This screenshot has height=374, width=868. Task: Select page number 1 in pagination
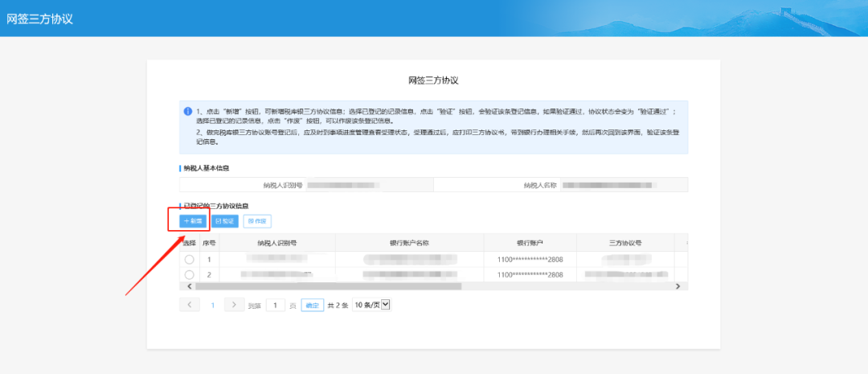[212, 305]
